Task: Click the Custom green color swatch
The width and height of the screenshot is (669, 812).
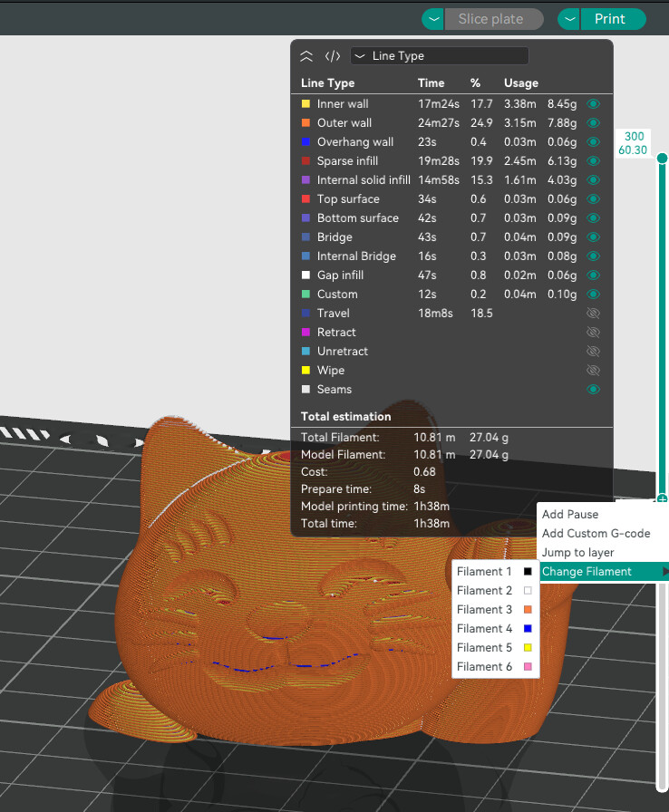Action: pyautogui.click(x=306, y=295)
